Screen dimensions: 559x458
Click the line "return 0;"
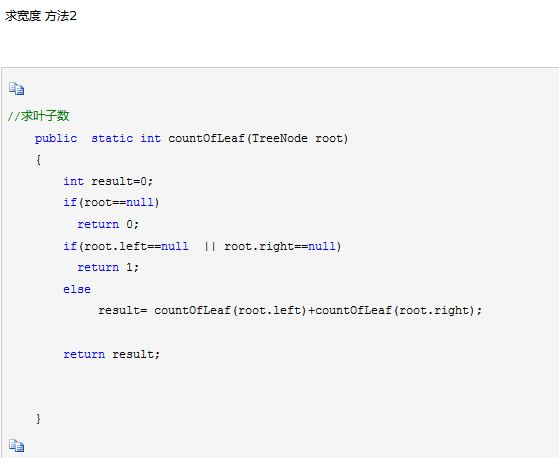[x=108, y=224]
